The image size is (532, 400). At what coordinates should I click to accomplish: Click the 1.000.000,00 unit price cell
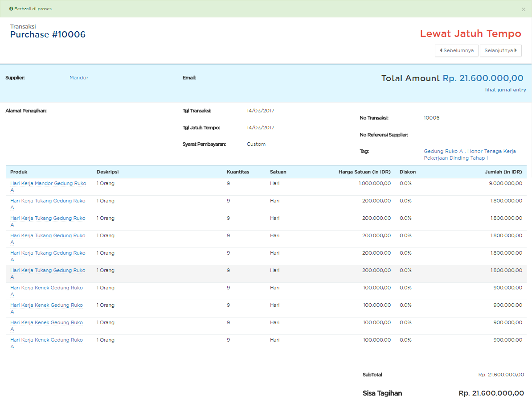point(375,183)
